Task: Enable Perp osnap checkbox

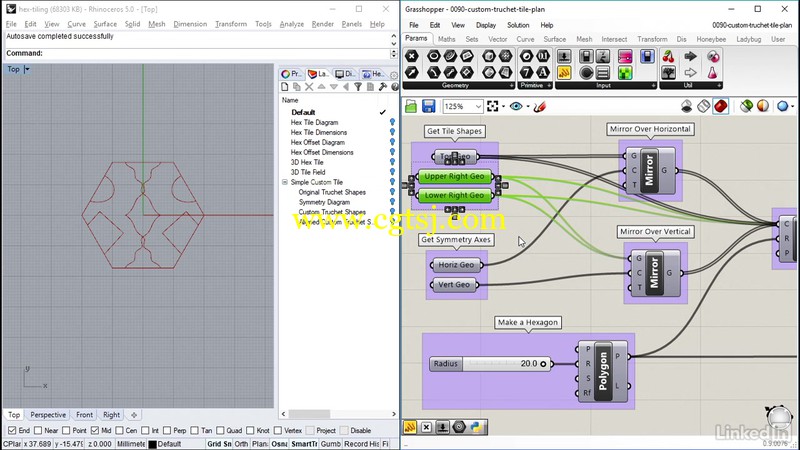Action: pos(167,431)
